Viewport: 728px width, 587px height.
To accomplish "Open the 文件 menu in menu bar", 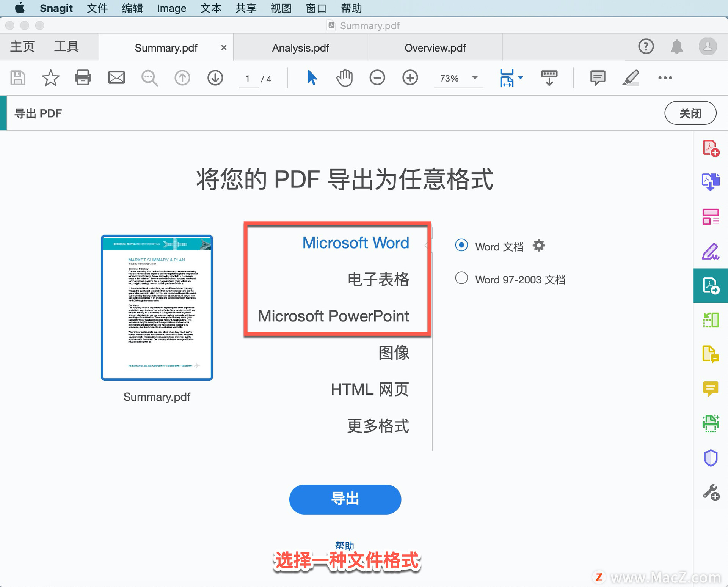I will point(97,8).
